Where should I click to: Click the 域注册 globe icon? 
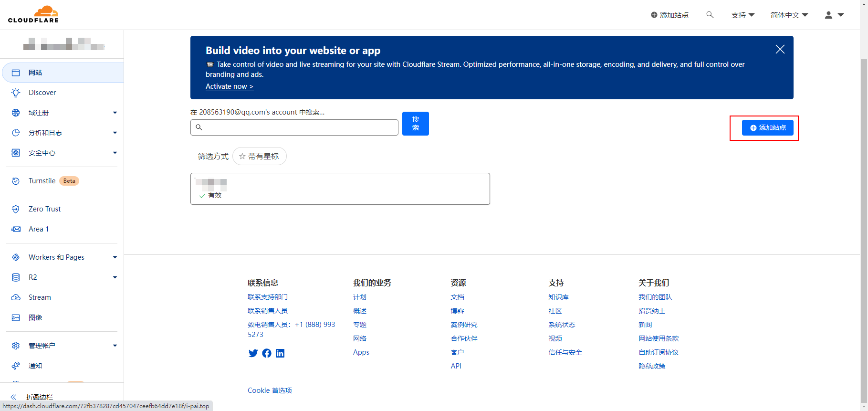point(16,113)
